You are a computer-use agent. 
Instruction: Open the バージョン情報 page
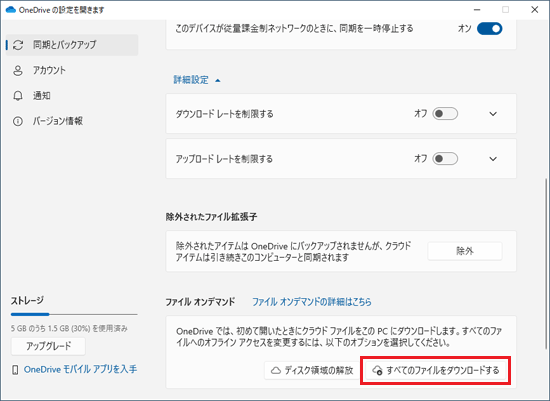72,121
